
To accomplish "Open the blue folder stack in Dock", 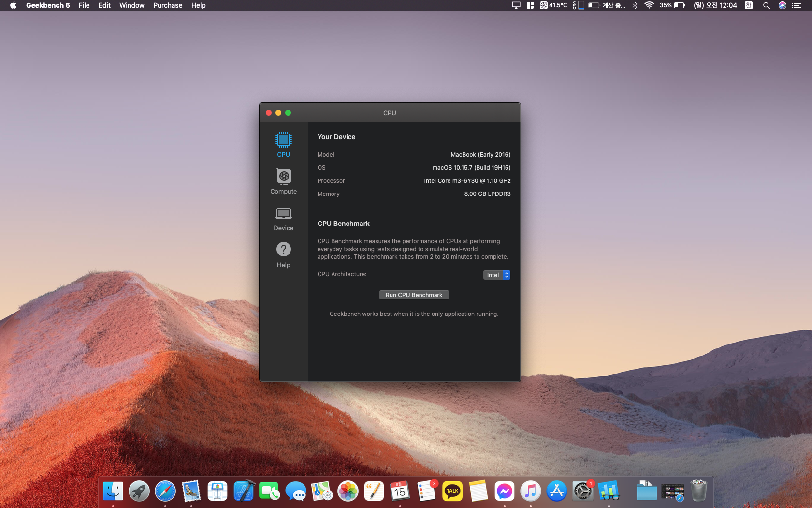I will [646, 492].
